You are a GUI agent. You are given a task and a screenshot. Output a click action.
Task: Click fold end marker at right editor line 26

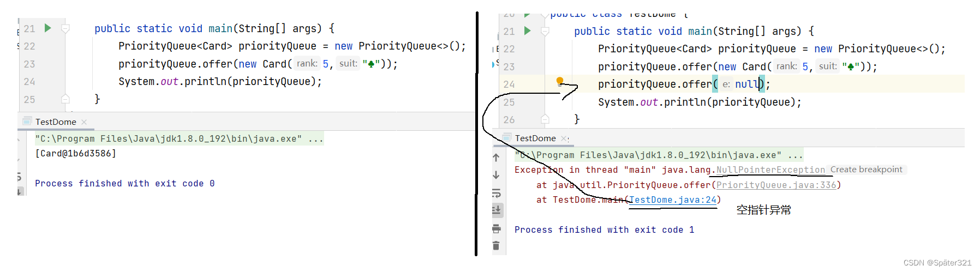pyautogui.click(x=545, y=119)
